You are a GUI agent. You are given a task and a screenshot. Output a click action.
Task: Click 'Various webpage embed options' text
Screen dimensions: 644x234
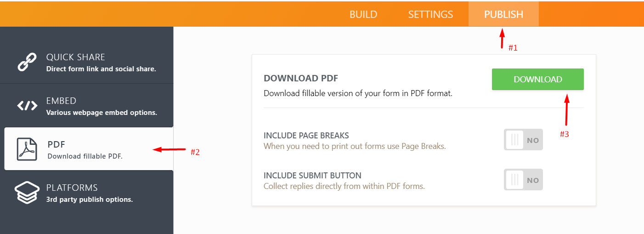[102, 113]
